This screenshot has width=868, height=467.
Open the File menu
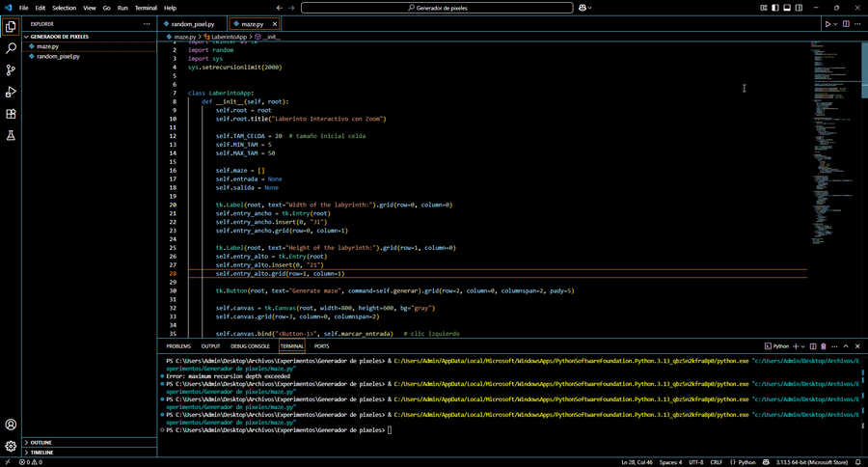24,8
